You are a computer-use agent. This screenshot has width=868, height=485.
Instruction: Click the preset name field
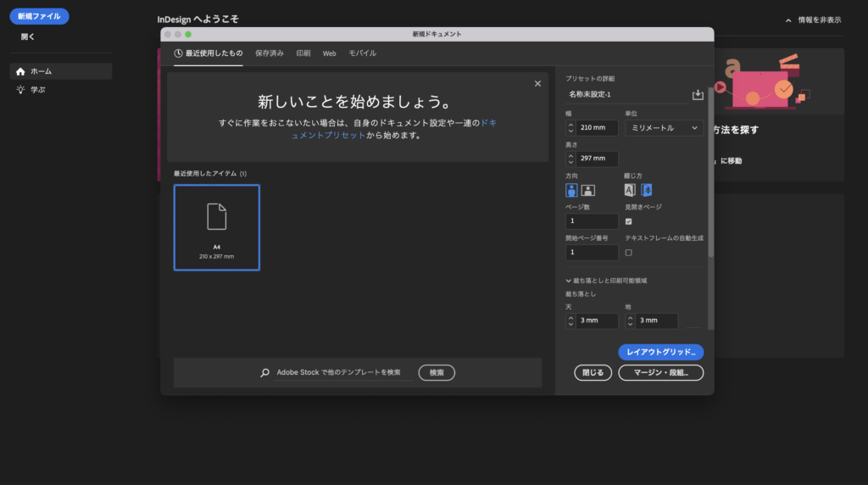click(627, 95)
